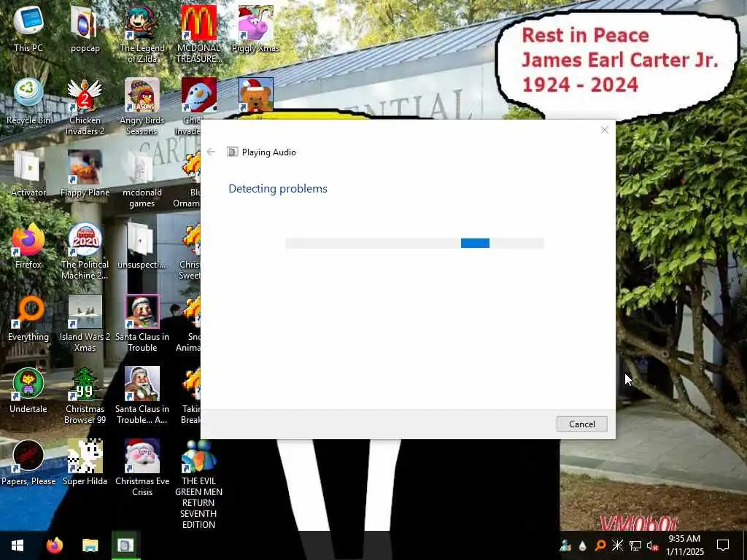Image resolution: width=747 pixels, height=560 pixels.
Task: Select the Activator desktop icon
Action: coord(28,174)
